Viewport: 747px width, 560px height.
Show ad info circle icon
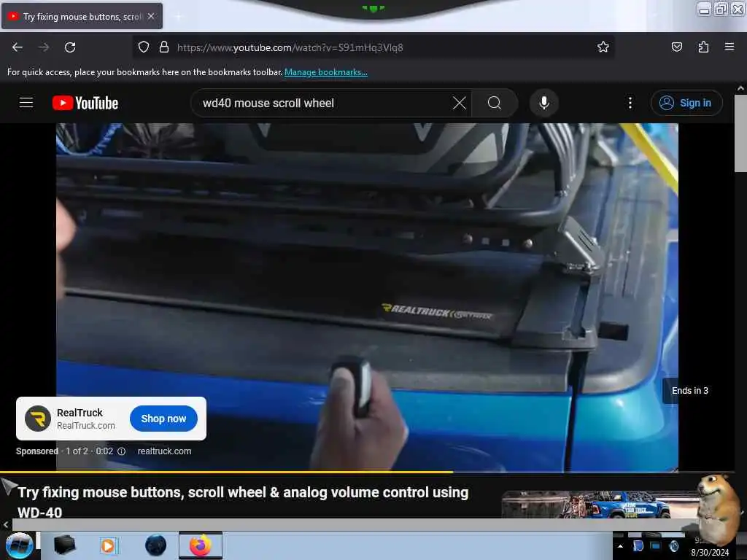pyautogui.click(x=122, y=451)
